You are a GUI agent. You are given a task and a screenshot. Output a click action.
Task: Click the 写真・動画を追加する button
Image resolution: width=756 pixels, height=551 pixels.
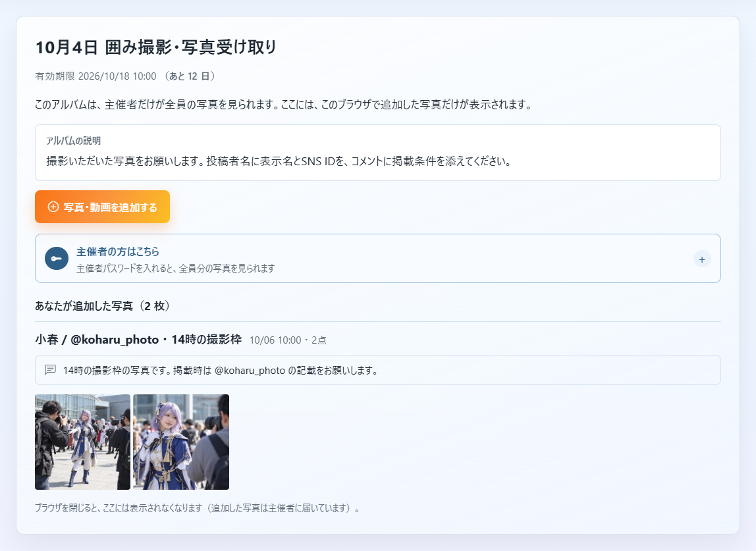(102, 207)
